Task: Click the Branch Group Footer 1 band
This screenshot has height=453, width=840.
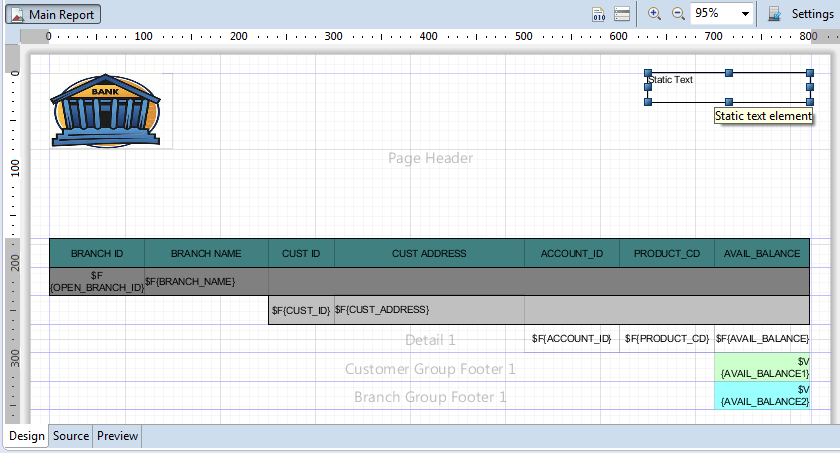Action: (430, 397)
